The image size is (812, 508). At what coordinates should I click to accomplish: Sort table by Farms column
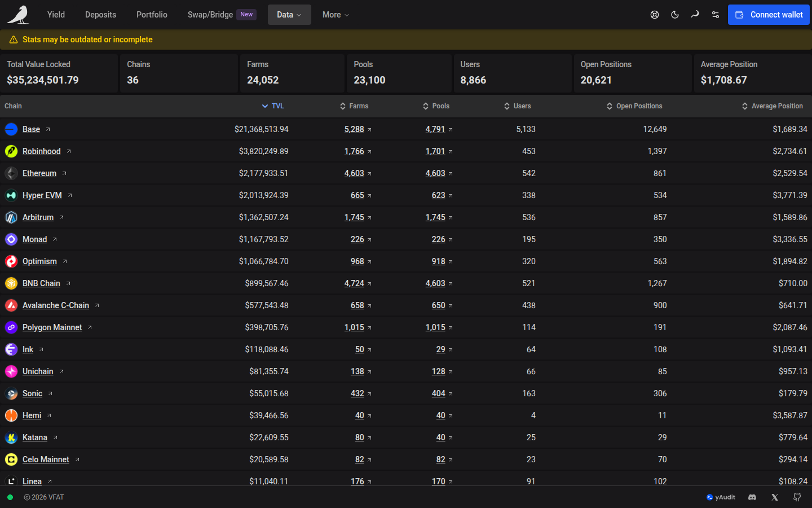pyautogui.click(x=354, y=106)
